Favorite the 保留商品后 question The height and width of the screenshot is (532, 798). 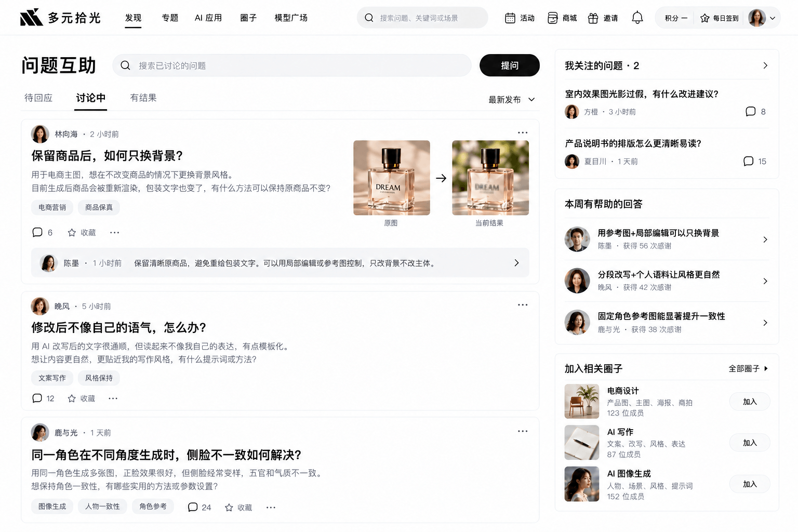[x=72, y=232]
